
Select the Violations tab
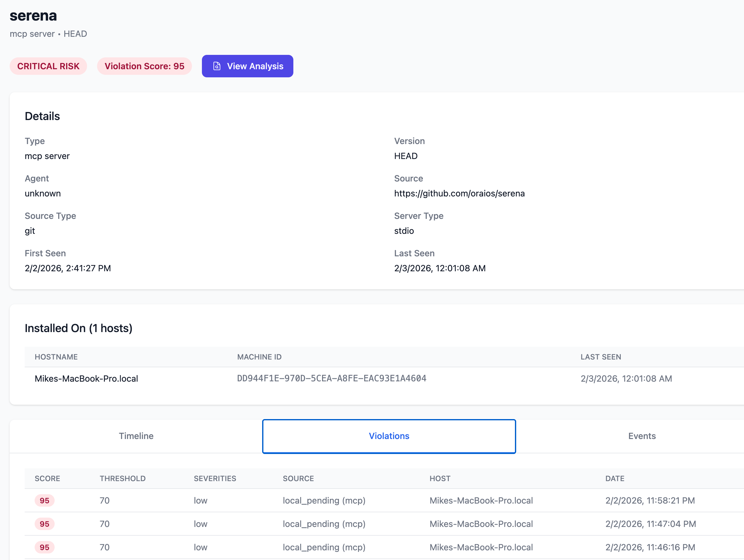pyautogui.click(x=389, y=436)
